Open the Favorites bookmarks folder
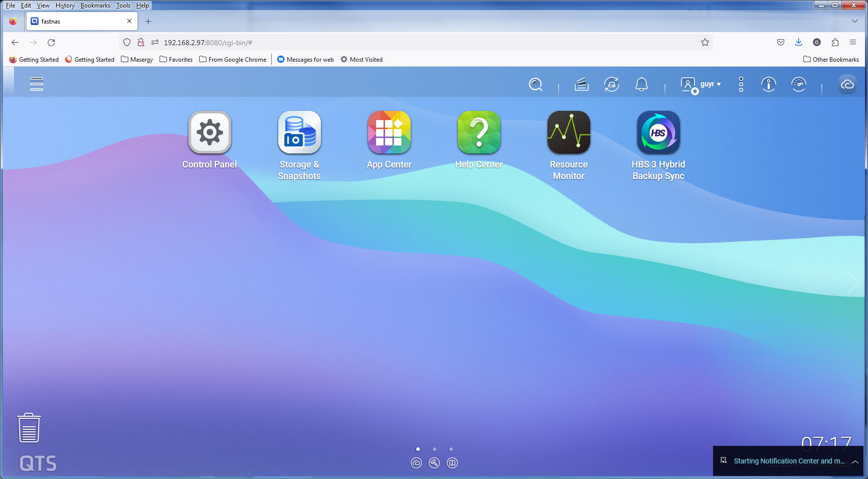This screenshot has width=868, height=479. point(176,60)
